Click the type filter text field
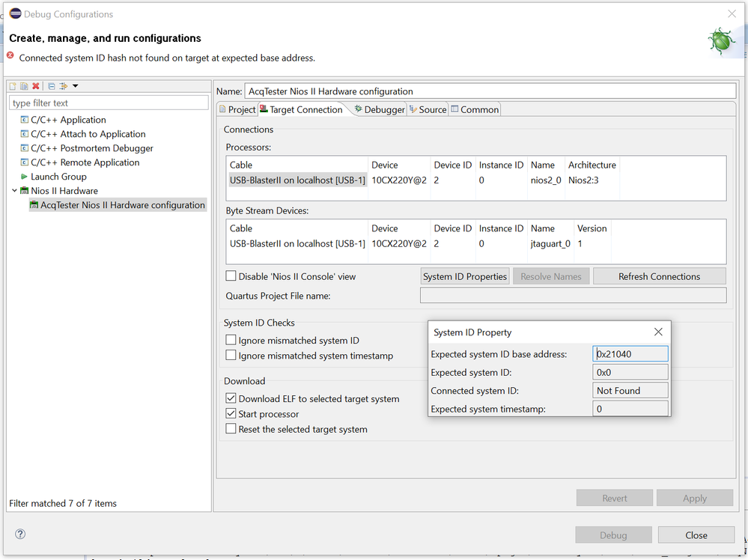The height and width of the screenshot is (560, 748). 109,103
